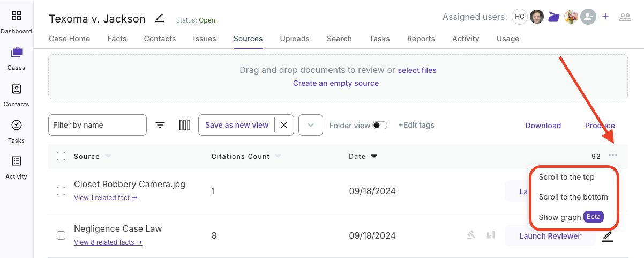Expand the saved views chevron dropdown
This screenshot has height=258, width=644.
pyautogui.click(x=310, y=125)
